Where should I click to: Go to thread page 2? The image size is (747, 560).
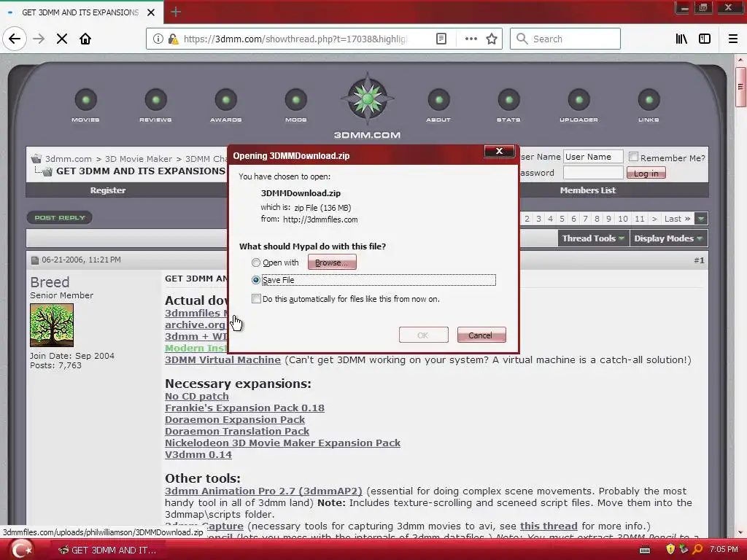point(527,219)
